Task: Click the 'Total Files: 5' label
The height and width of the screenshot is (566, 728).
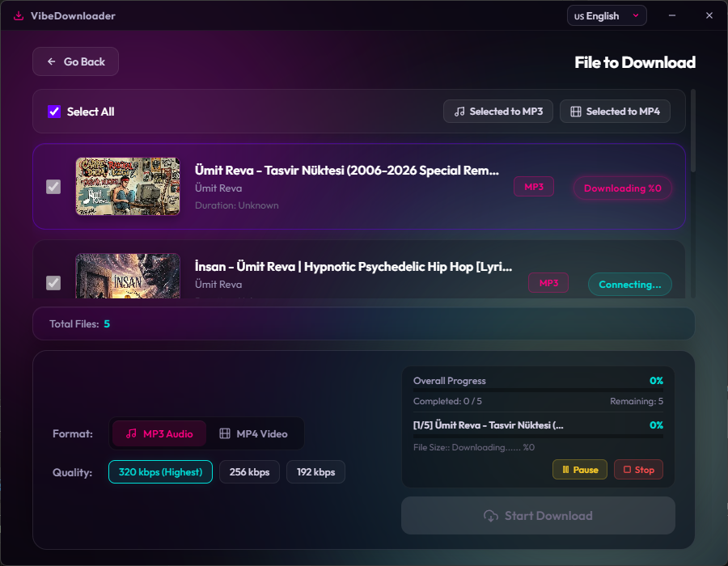Action: tap(80, 323)
